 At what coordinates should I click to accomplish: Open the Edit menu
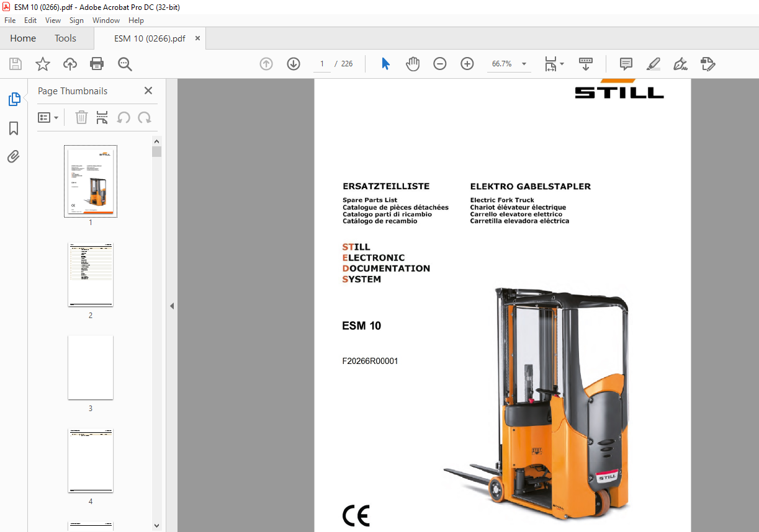pyautogui.click(x=30, y=20)
